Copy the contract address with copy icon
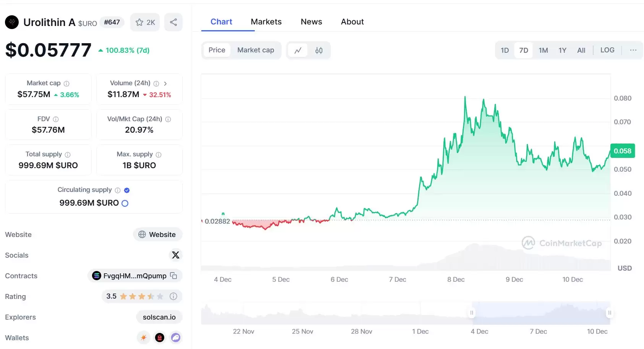This screenshot has height=349, width=644. click(x=173, y=276)
